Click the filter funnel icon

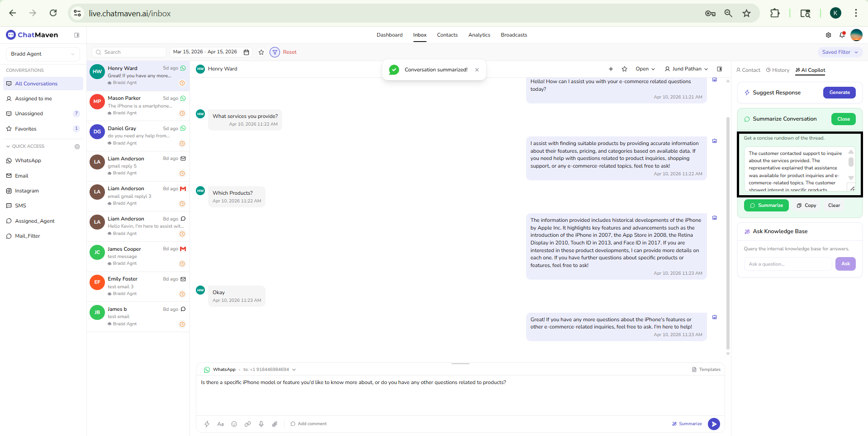tap(275, 52)
